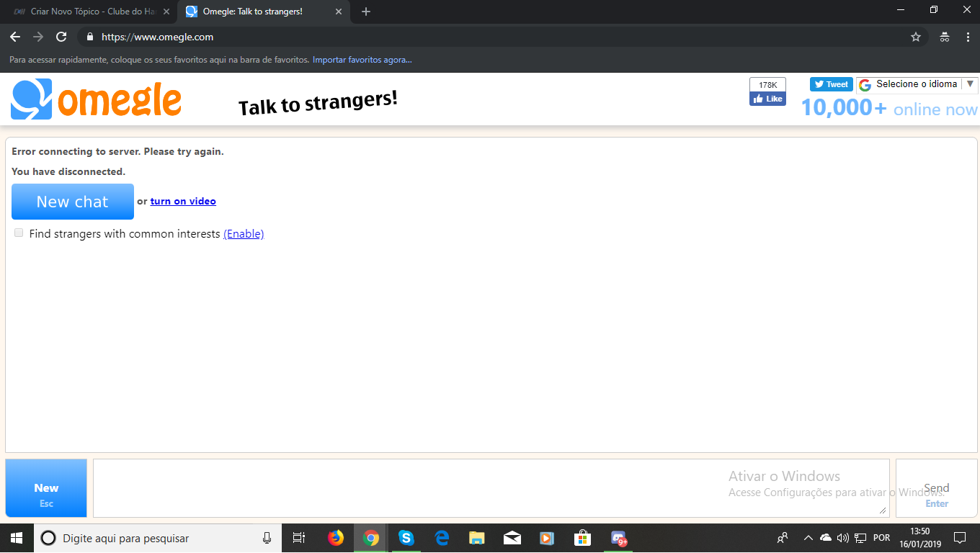The height and width of the screenshot is (553, 980).
Task: Click the turn on video link
Action: [x=183, y=201]
